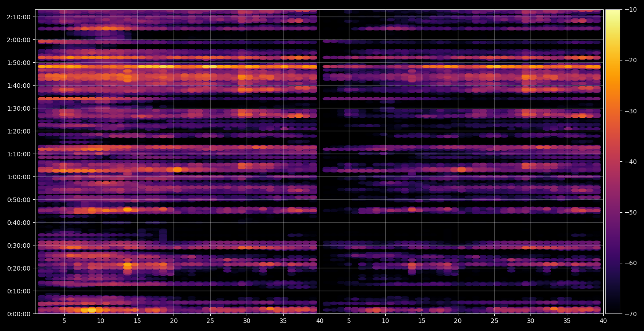This screenshot has width=644, height=331.
Task: Select x-axis label 20 of second heatmap
Action: point(458,321)
